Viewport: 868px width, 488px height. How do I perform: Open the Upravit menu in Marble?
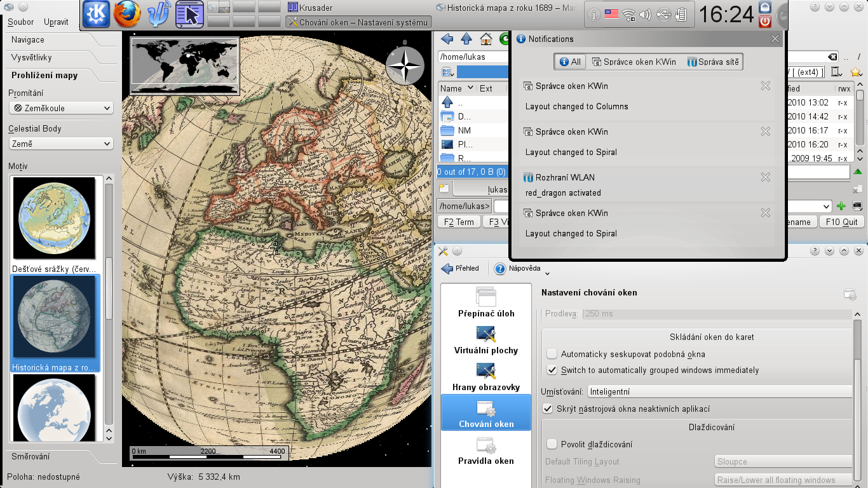pos(56,22)
